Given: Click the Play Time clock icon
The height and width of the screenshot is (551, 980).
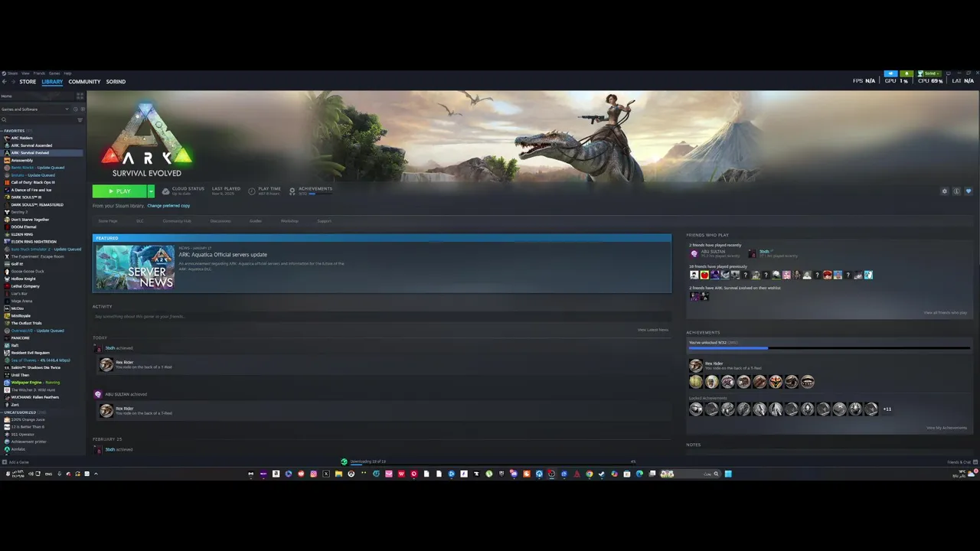Looking at the screenshot, I should [252, 191].
